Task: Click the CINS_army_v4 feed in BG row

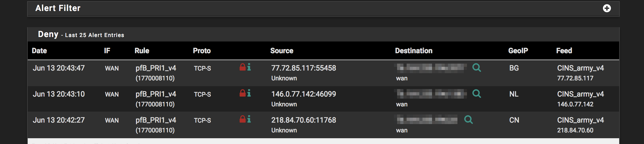Action: (x=580, y=68)
